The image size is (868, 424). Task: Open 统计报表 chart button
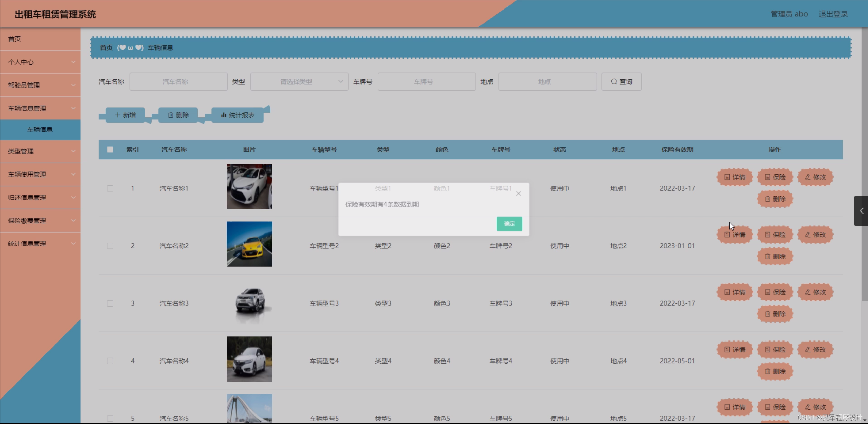click(238, 115)
